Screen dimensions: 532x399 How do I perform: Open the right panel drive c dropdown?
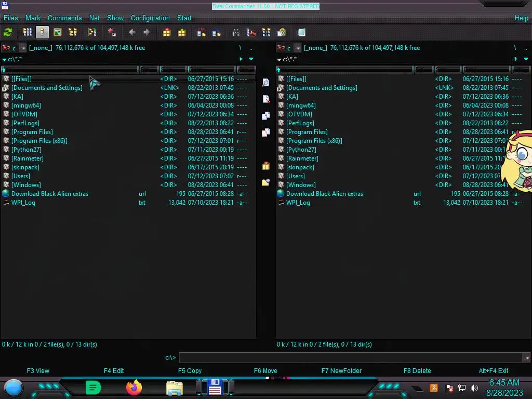click(298, 48)
